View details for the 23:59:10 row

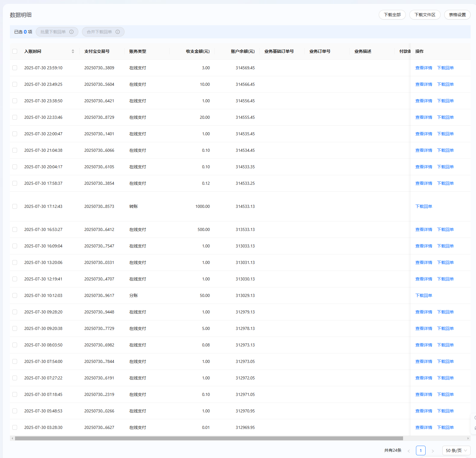(x=424, y=68)
